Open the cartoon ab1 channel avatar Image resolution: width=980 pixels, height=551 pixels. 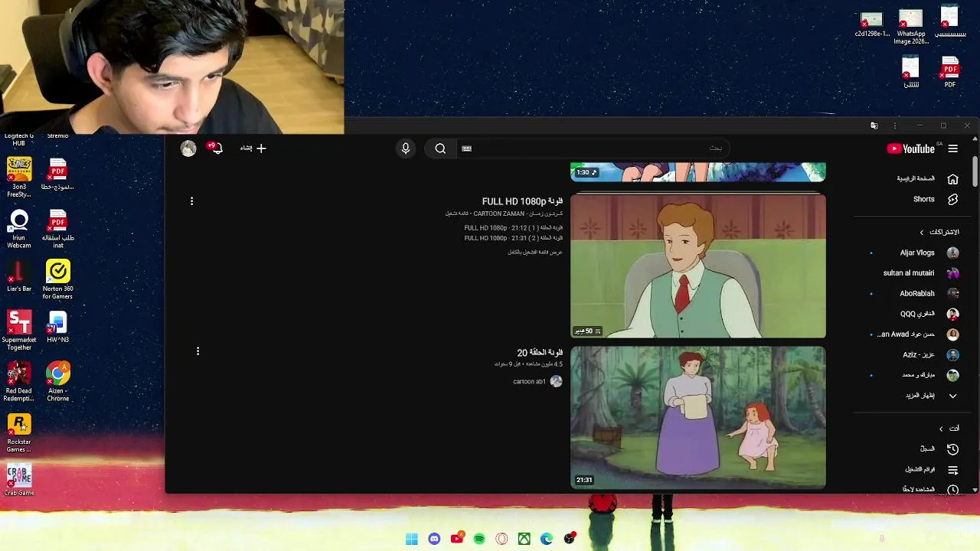coord(557,381)
